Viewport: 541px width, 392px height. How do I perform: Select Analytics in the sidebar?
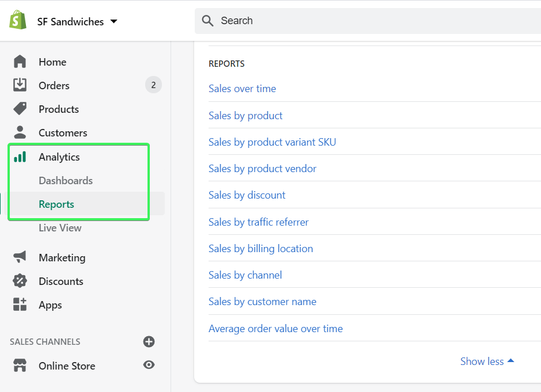(x=59, y=157)
